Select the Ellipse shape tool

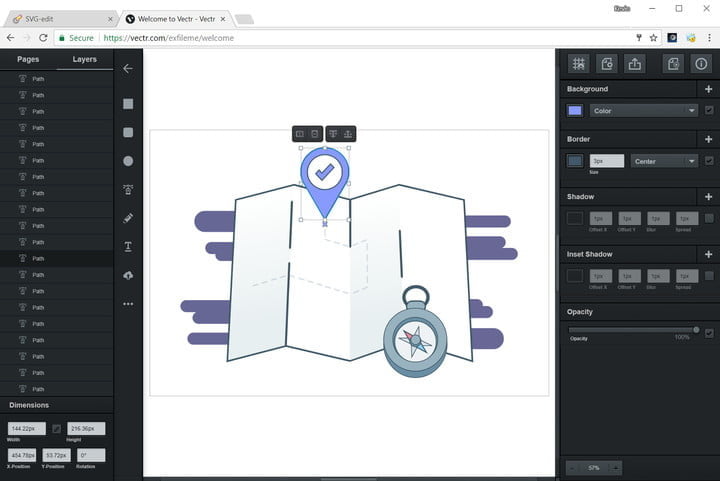(x=128, y=161)
